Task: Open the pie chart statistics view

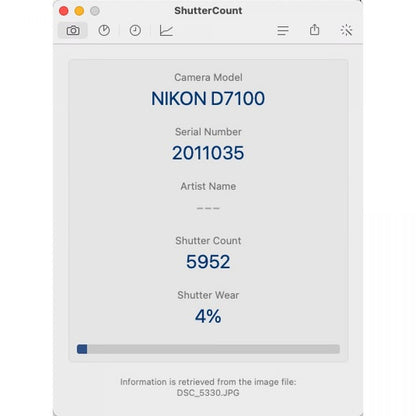Action: pos(104,31)
